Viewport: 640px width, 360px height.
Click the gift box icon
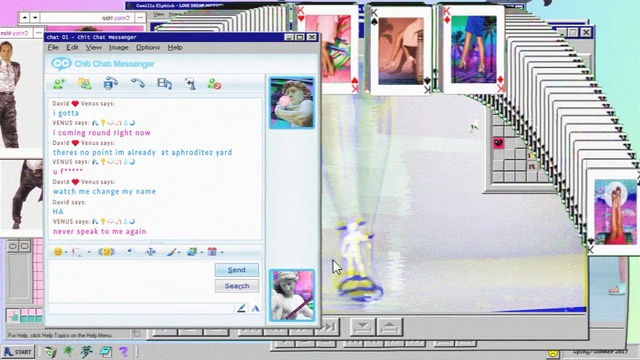212,251
